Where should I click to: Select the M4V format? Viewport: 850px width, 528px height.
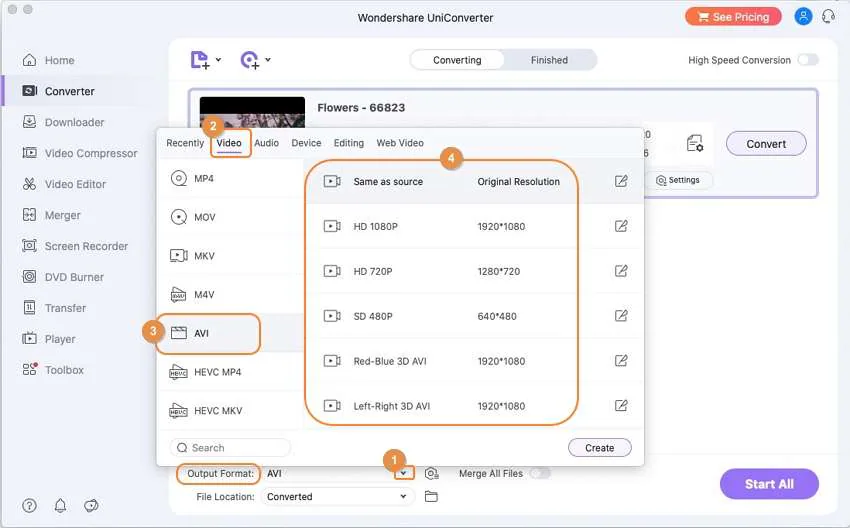pos(230,294)
